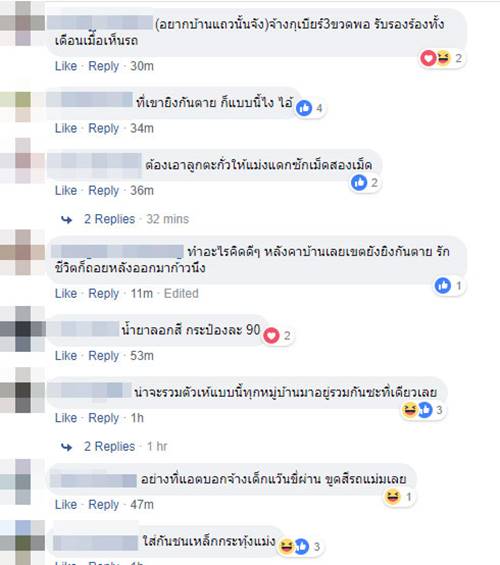Reply to the 11m Edited comment
The image size is (500, 565).
(x=104, y=294)
